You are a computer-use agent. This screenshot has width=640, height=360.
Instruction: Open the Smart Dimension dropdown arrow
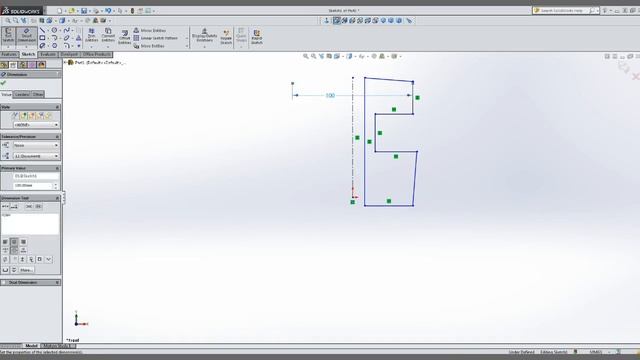[27, 47]
